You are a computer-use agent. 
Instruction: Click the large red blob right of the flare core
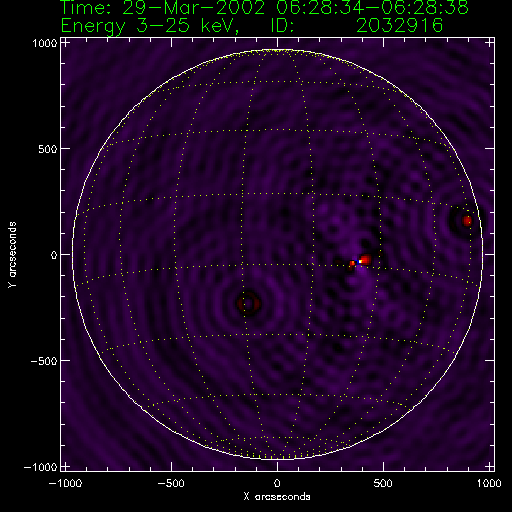coord(366,259)
